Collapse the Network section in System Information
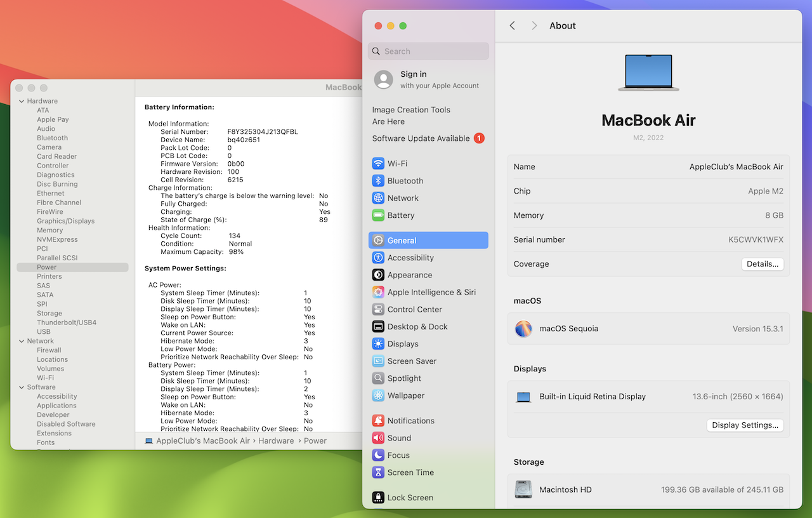 [x=22, y=341]
